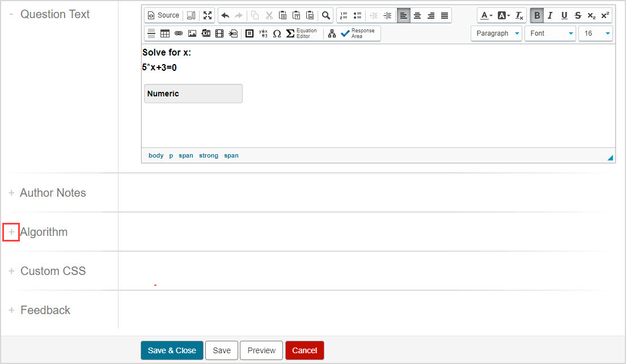
Task: Expand the Algorithm section
Action: tap(11, 232)
